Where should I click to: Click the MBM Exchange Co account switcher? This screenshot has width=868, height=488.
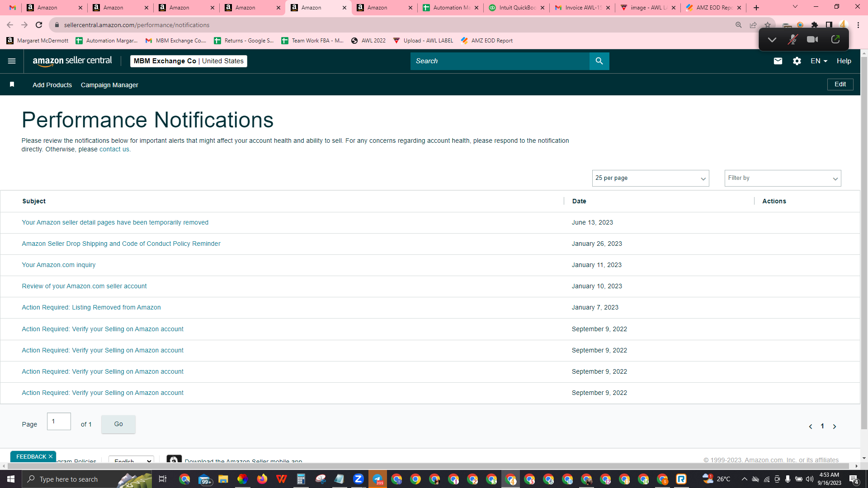pos(189,61)
